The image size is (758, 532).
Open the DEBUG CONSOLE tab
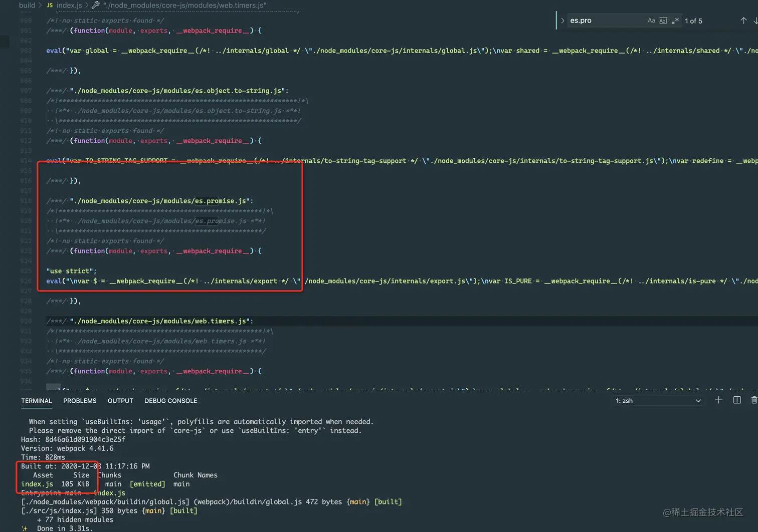tap(170, 401)
